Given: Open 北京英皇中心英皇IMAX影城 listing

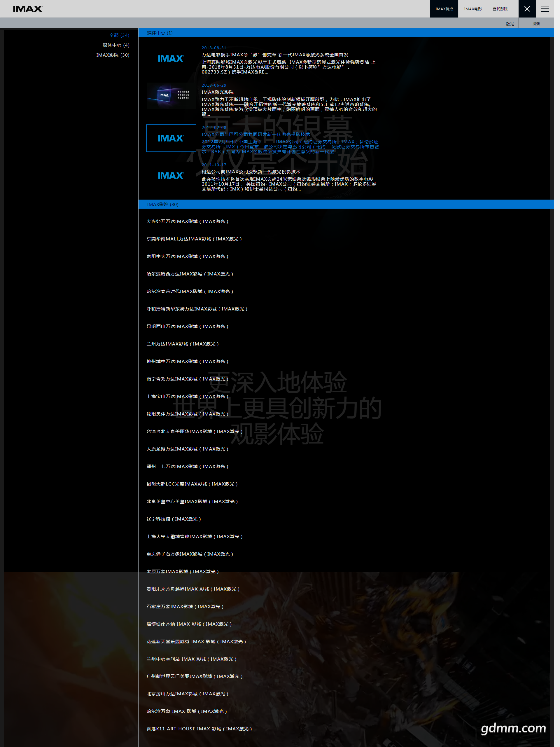Looking at the screenshot, I should [x=192, y=502].
